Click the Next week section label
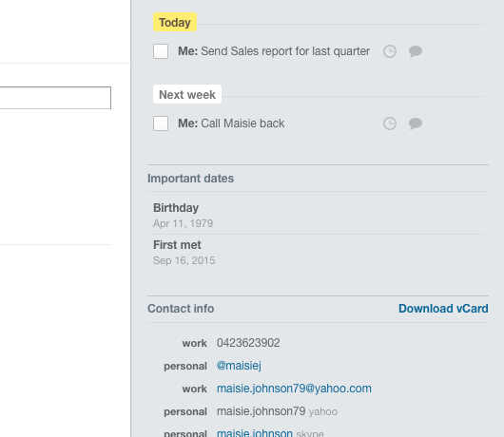 click(x=187, y=94)
